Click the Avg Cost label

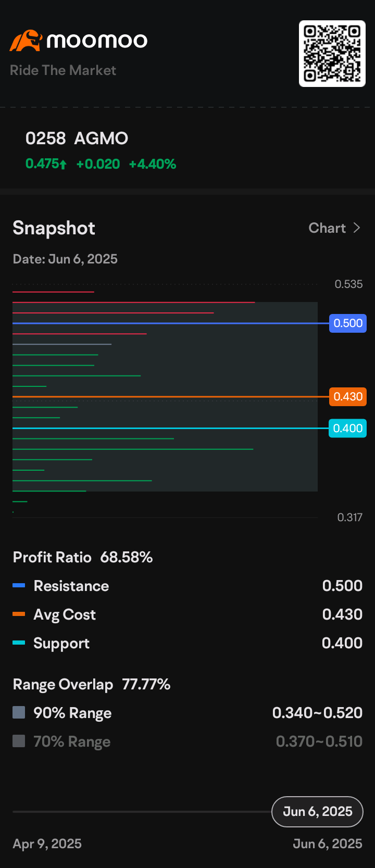pos(65,615)
